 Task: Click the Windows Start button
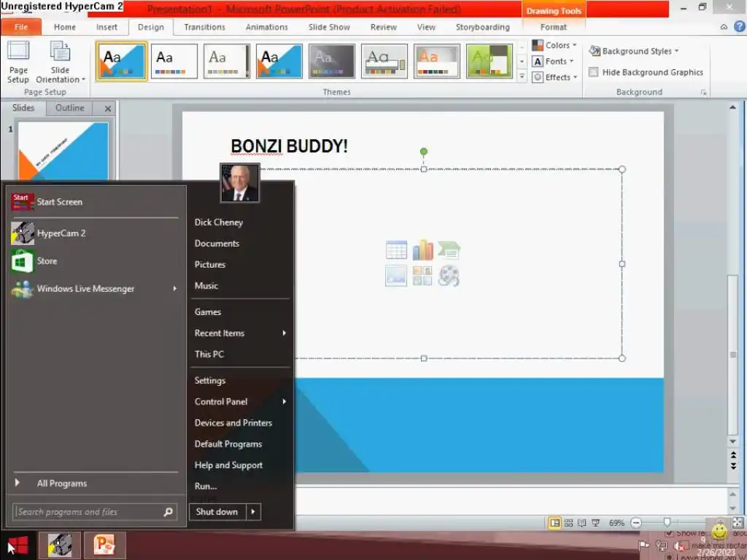click(18, 545)
